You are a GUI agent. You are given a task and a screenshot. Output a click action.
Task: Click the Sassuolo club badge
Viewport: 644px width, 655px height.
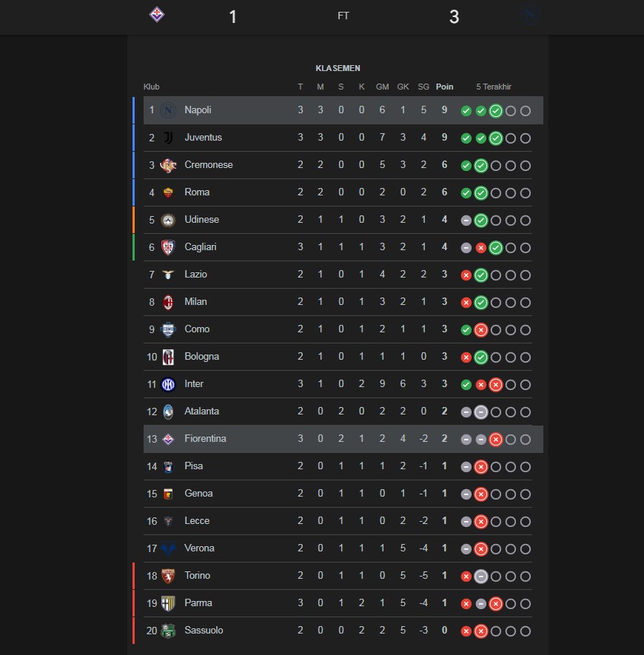click(x=168, y=631)
